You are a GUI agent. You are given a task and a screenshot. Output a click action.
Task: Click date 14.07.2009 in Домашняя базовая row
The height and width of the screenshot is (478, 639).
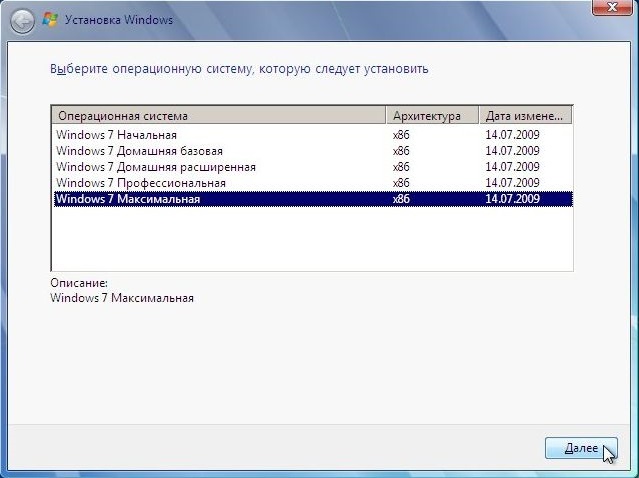tap(512, 151)
